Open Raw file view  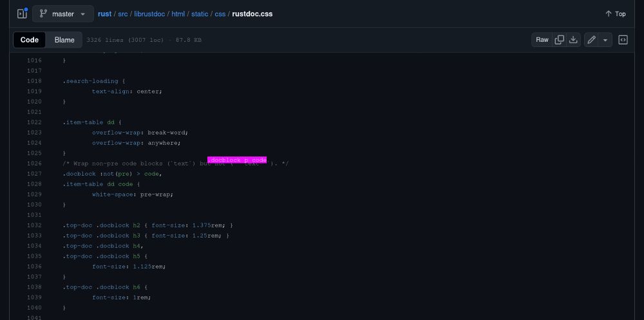click(x=542, y=40)
